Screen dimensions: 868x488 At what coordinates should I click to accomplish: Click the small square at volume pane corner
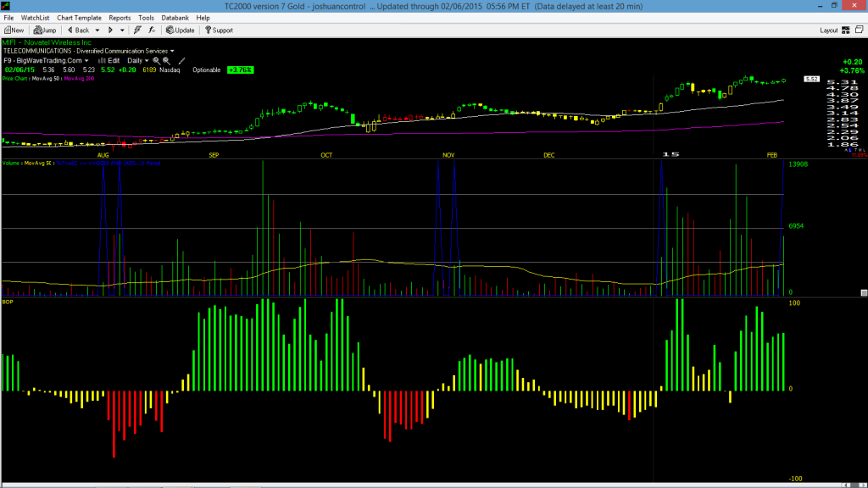(864, 292)
